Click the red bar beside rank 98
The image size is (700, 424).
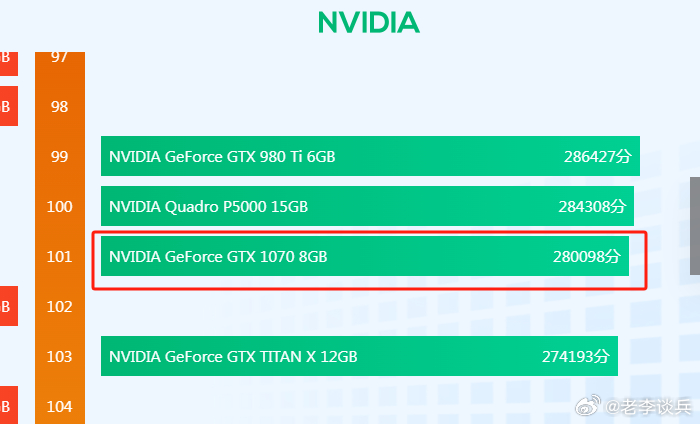(x=8, y=106)
